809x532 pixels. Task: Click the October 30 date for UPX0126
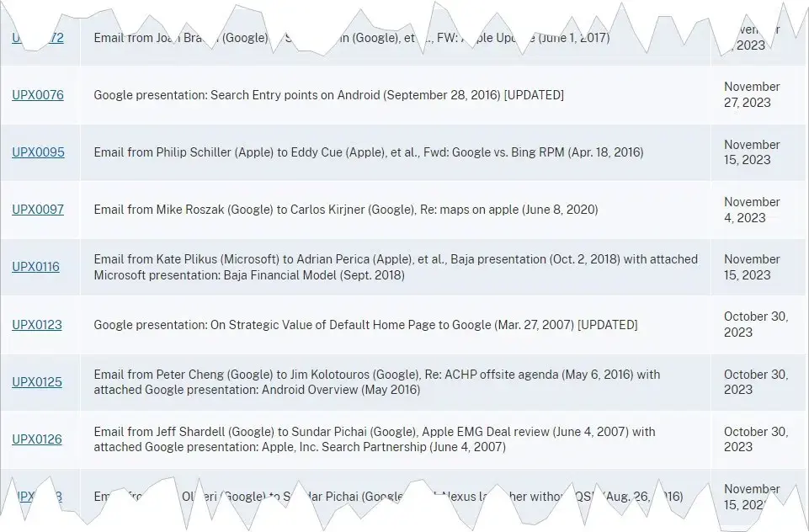[755, 439]
